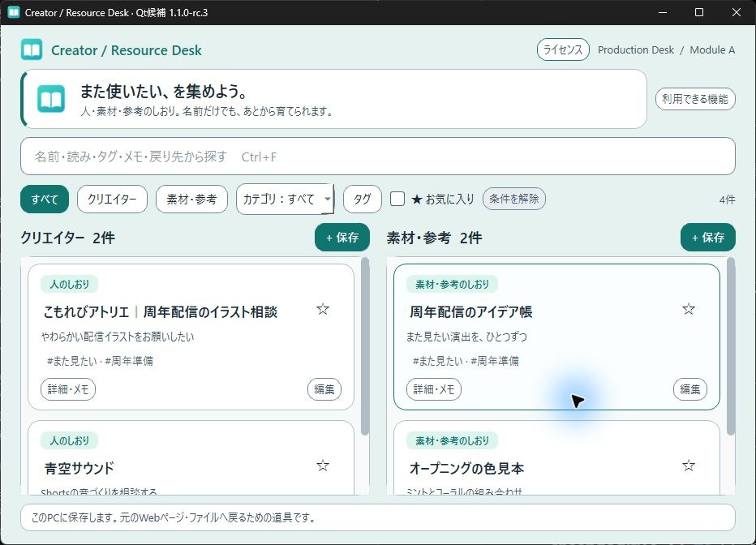Click the 人のしおり badge on 青空サウンド
The width and height of the screenshot is (756, 545).
[x=70, y=441]
